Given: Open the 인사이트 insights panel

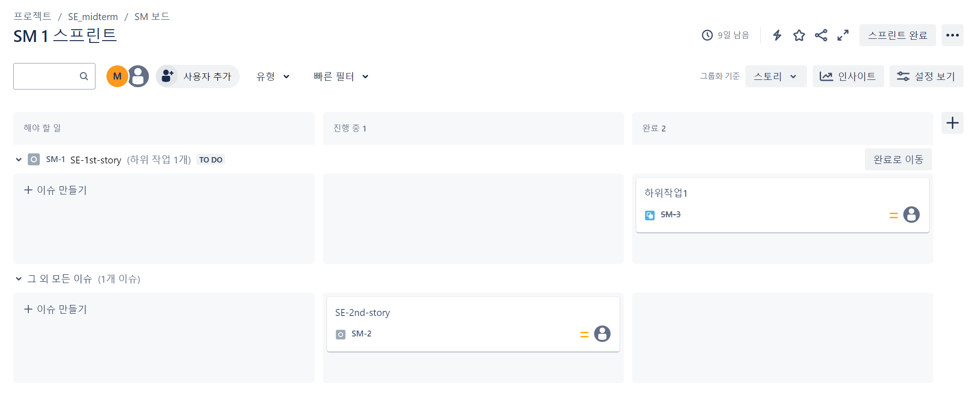Looking at the screenshot, I should click(x=848, y=76).
